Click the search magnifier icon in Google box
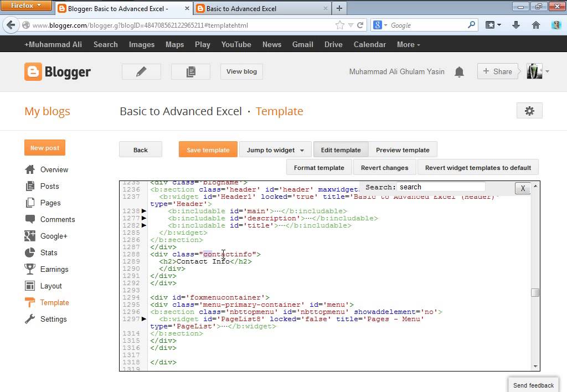 (471, 24)
